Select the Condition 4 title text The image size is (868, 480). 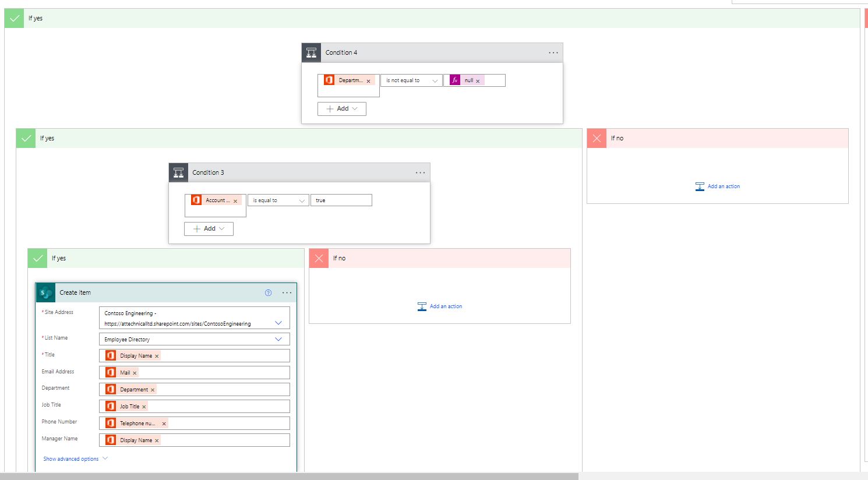pyautogui.click(x=341, y=53)
